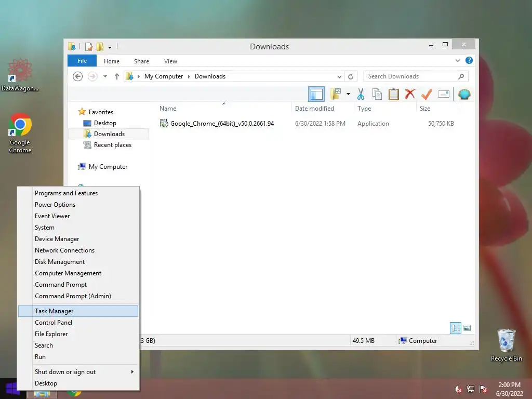Click the Paste clipboard icon
The width and height of the screenshot is (532, 399).
[x=394, y=94]
